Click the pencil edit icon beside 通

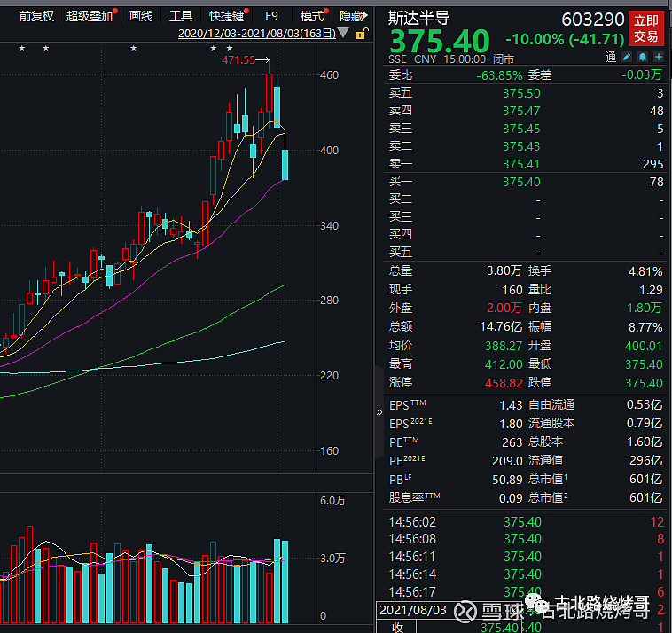(627, 57)
